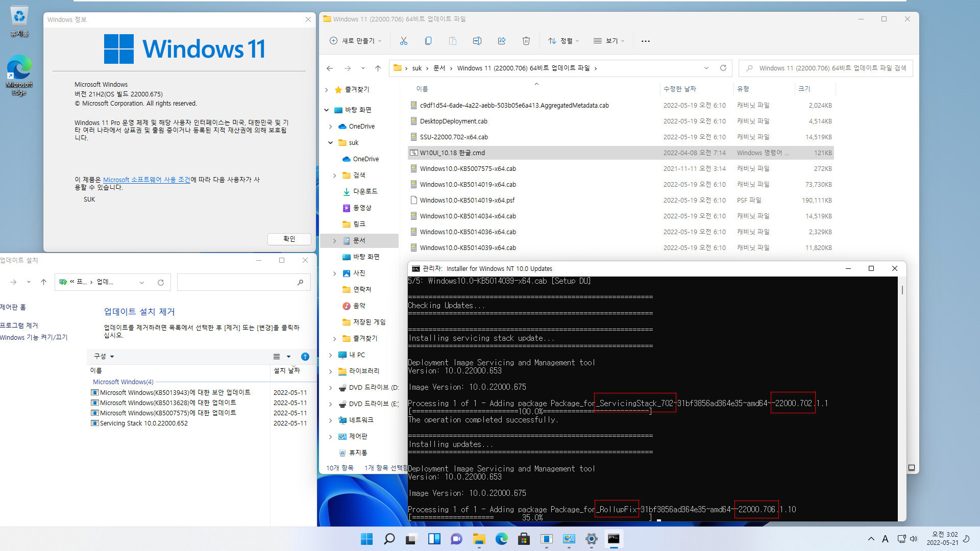Screen dimensions: 980x551
Task: Open Microsoft Edge desktop shortcut
Action: coord(19,76)
